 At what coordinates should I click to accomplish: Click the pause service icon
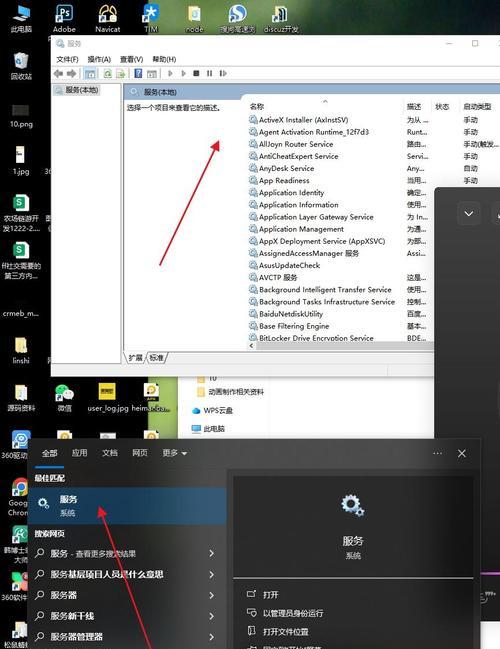[x=209, y=74]
